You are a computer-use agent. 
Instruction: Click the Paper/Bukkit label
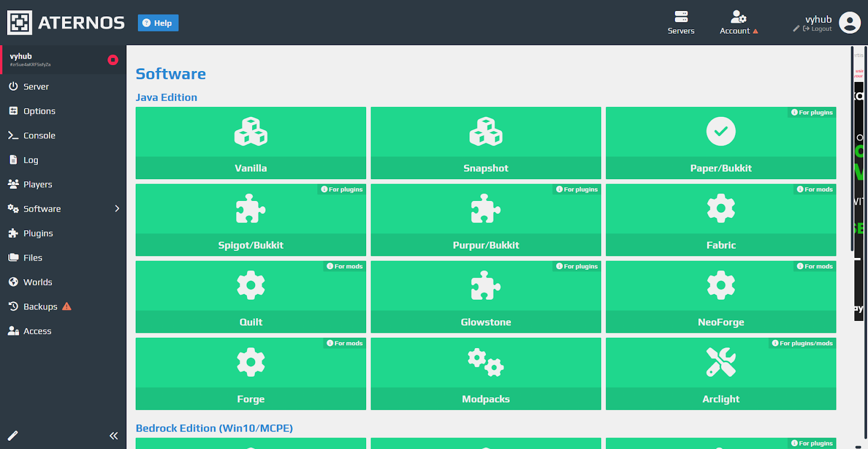[x=721, y=168]
